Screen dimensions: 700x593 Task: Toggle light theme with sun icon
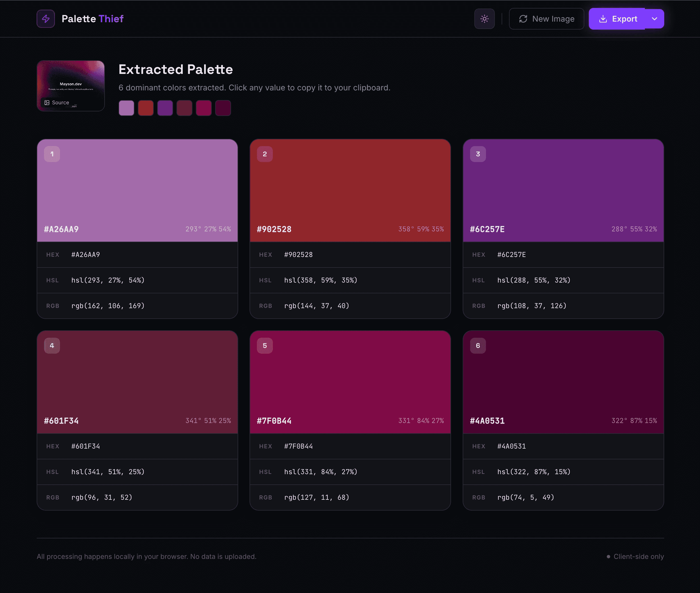click(484, 19)
